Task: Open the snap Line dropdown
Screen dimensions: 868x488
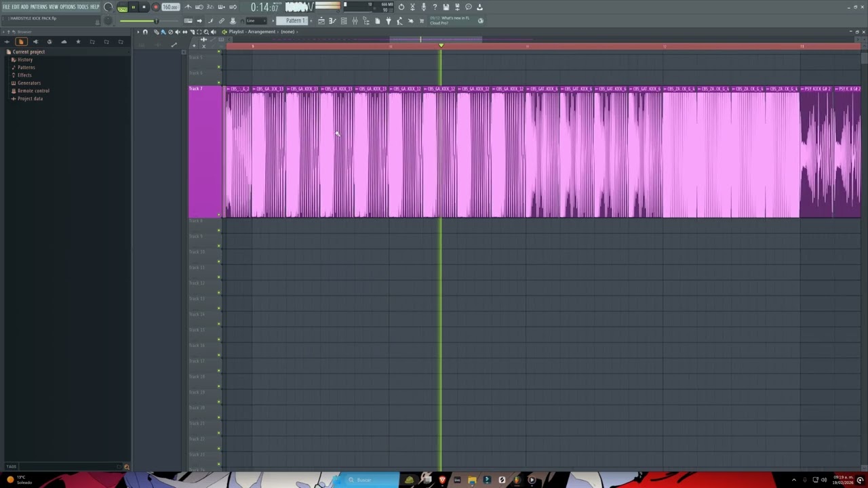Action: 256,20
